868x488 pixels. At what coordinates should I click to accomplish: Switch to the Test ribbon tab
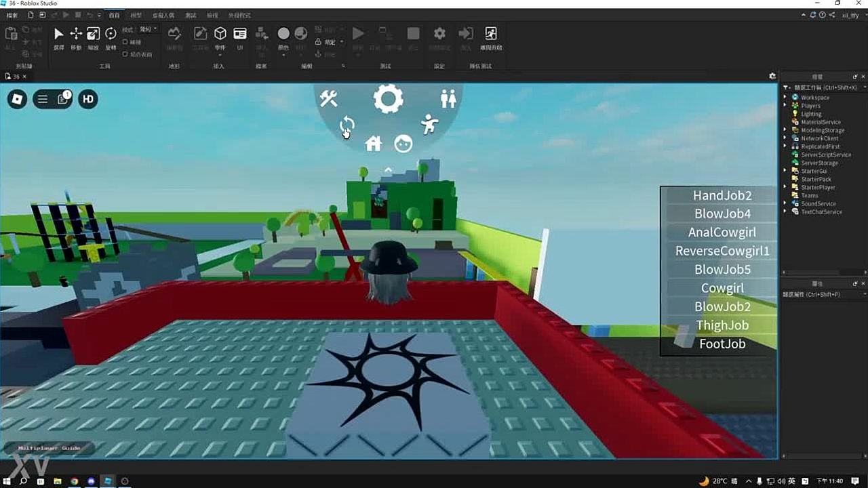[x=191, y=15]
